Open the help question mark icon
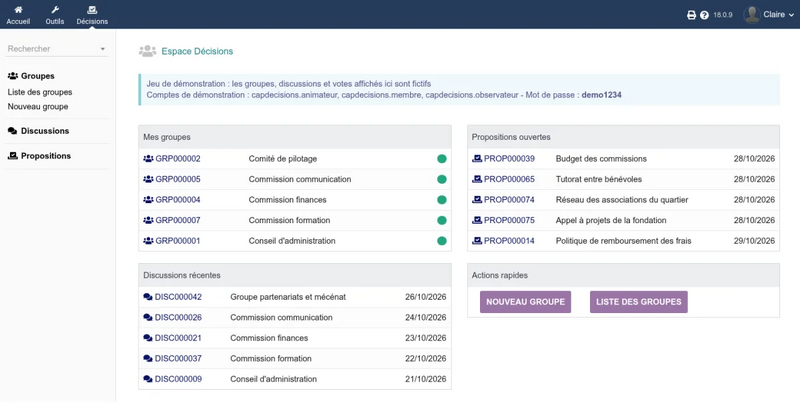Viewport: 800px width, 403px height. [x=705, y=15]
